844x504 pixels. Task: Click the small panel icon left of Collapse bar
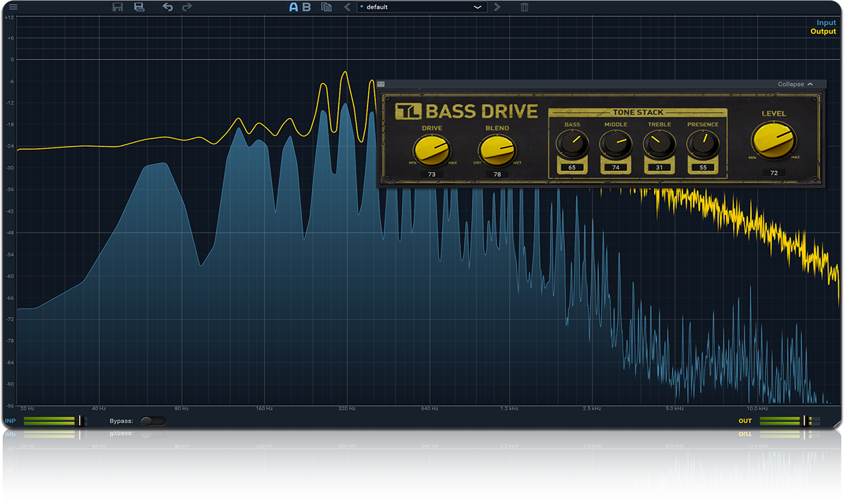coord(381,84)
